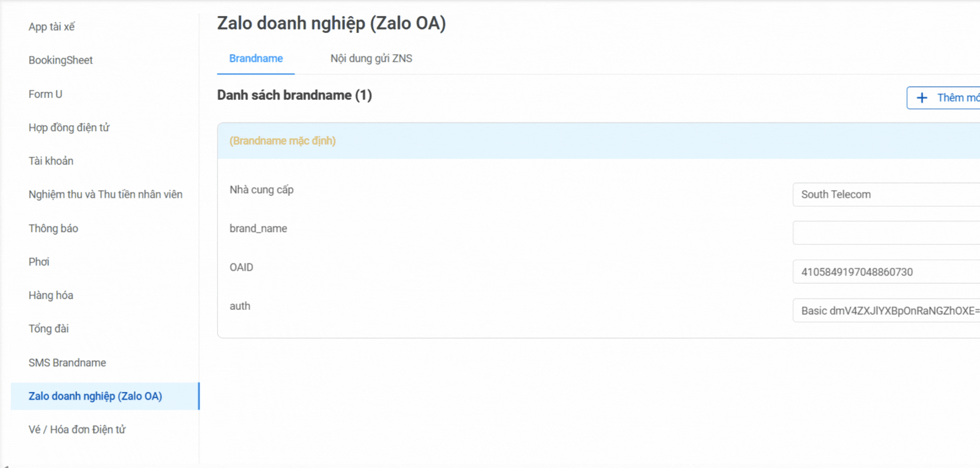
Task: Open the Nội dung gửi ZNS tab
Action: coord(371,59)
